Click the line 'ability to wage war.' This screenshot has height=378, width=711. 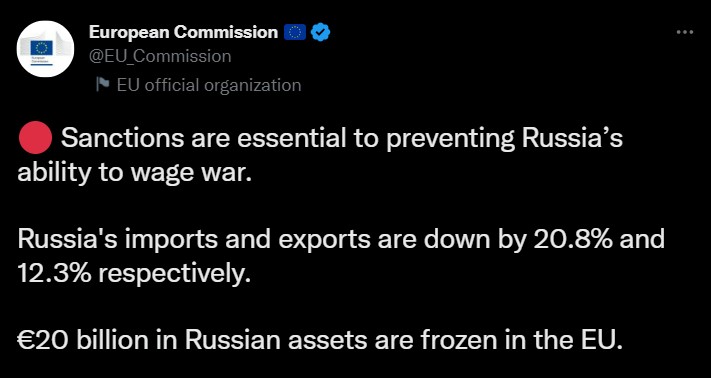click(135, 174)
